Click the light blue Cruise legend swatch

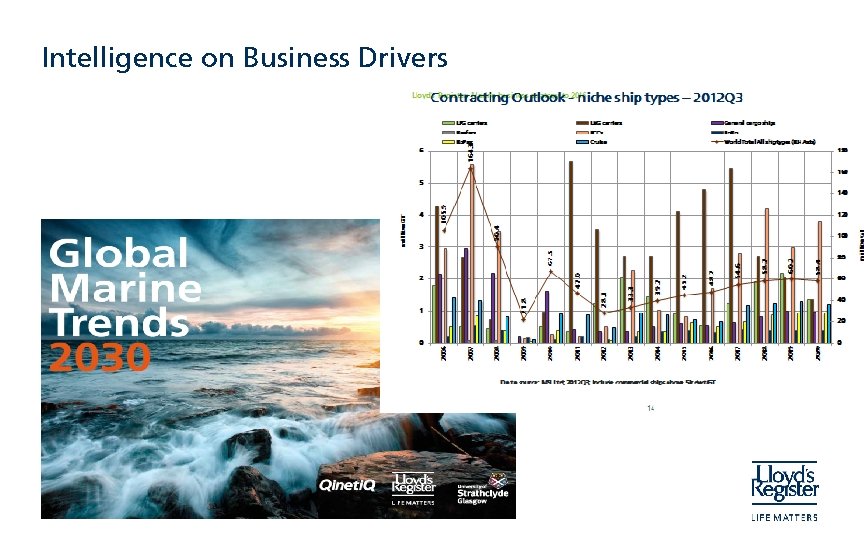[x=582, y=142]
